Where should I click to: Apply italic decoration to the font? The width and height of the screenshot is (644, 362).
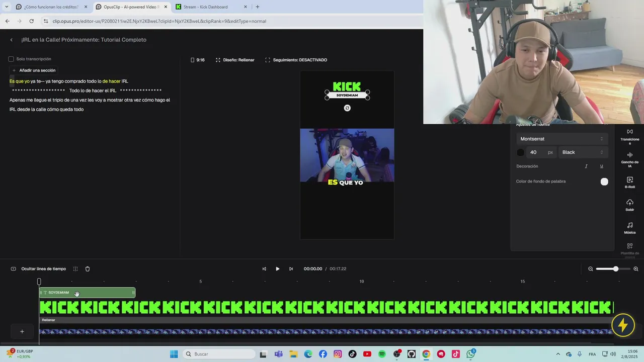pyautogui.click(x=586, y=166)
